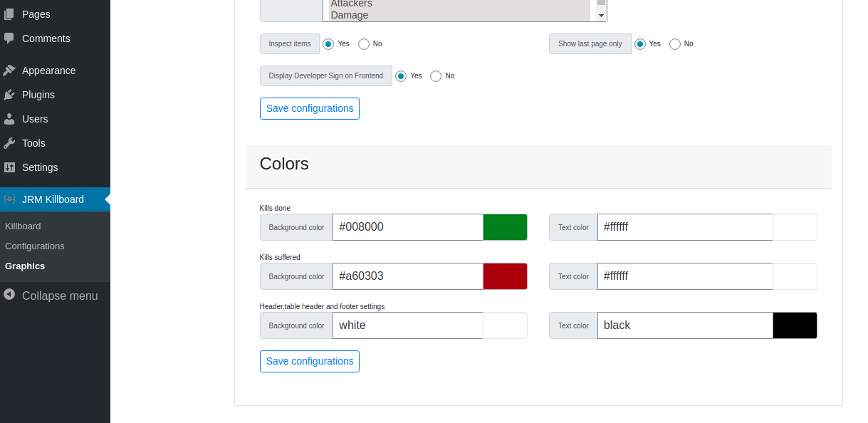Click the Settings sliders icon
The image size is (868, 423).
9,167
